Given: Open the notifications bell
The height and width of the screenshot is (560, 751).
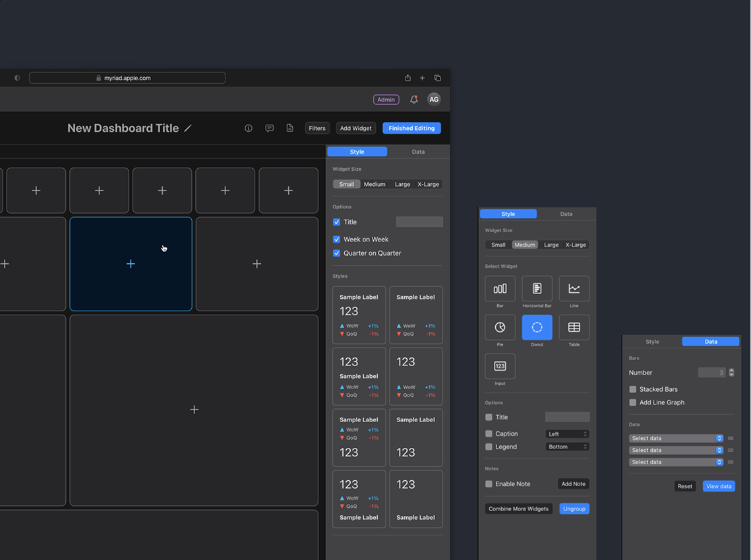Looking at the screenshot, I should [413, 99].
